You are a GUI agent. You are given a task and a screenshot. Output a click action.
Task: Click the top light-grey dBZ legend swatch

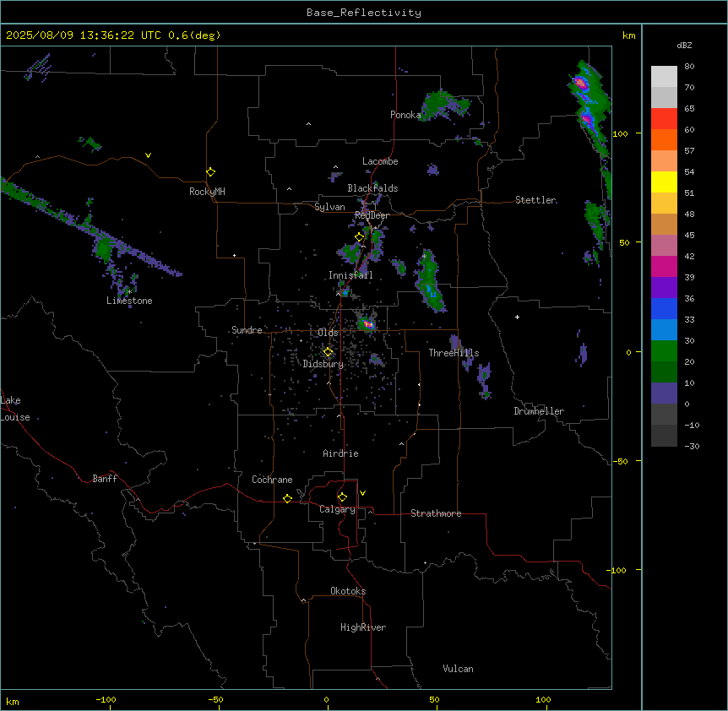coord(664,77)
